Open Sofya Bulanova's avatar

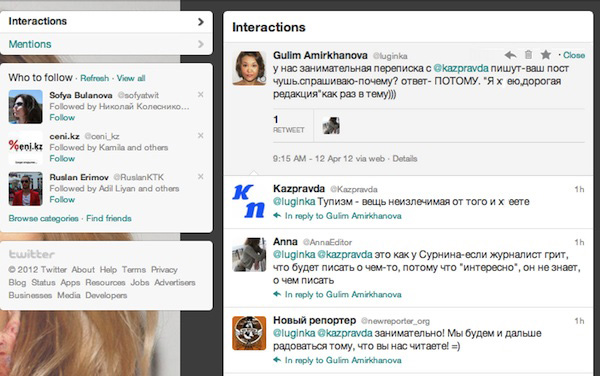(x=26, y=107)
